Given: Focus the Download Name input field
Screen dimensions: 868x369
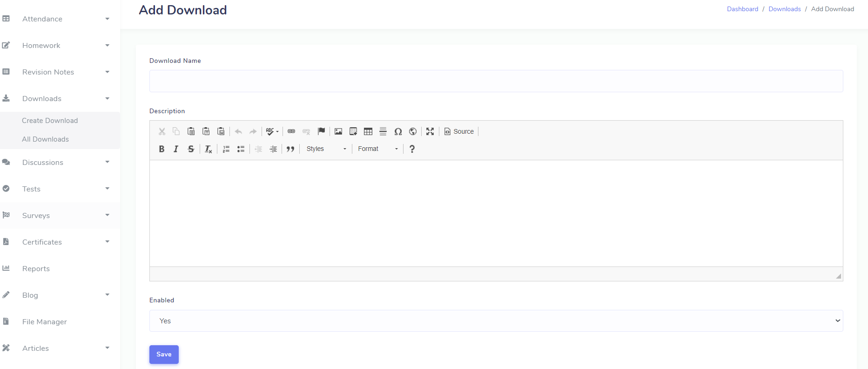Looking at the screenshot, I should pyautogui.click(x=496, y=81).
